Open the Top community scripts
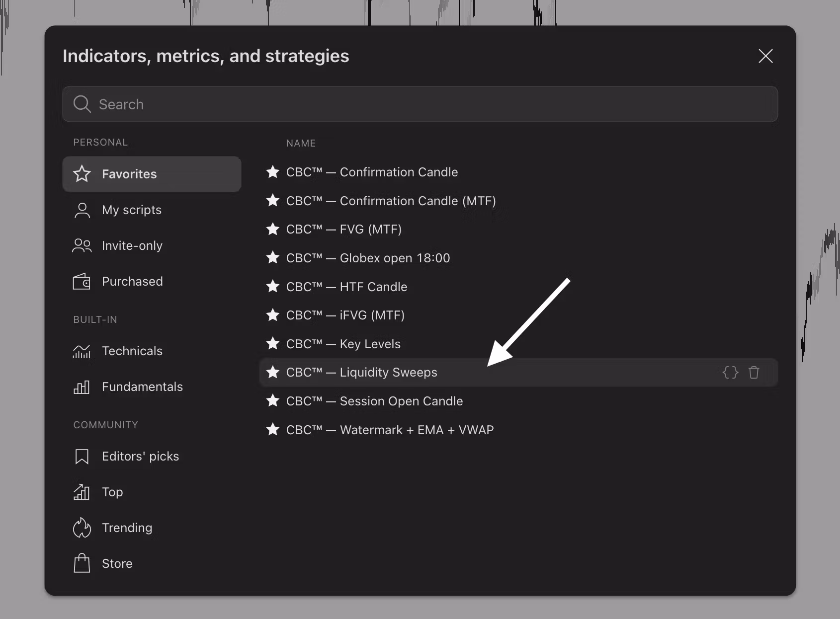 (x=112, y=492)
